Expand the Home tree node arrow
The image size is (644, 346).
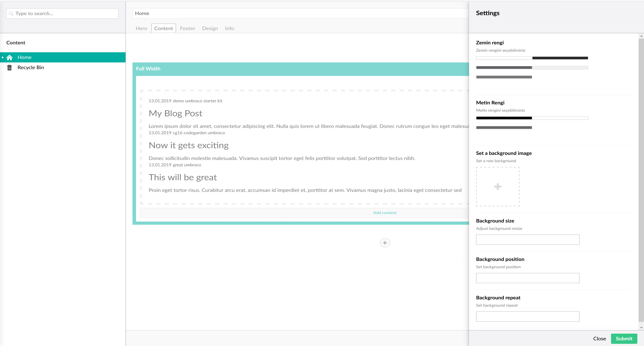(x=3, y=57)
